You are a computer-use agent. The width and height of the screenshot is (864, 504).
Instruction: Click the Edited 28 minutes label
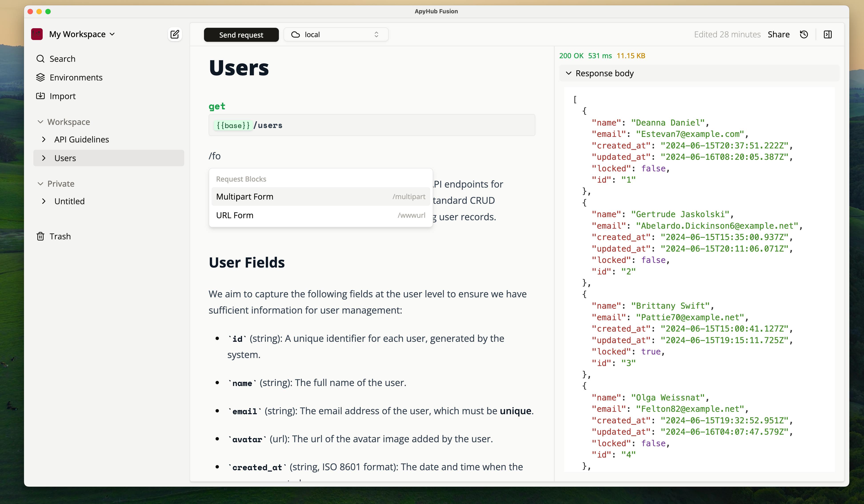pos(727,34)
